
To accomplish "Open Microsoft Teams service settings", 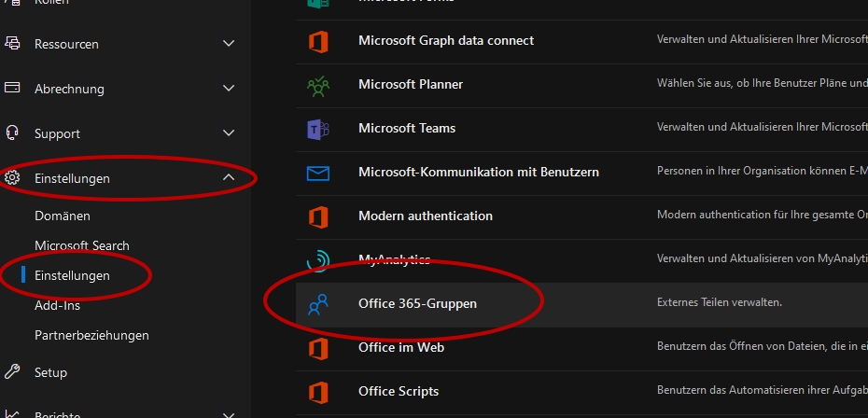I will pyautogui.click(x=407, y=128).
